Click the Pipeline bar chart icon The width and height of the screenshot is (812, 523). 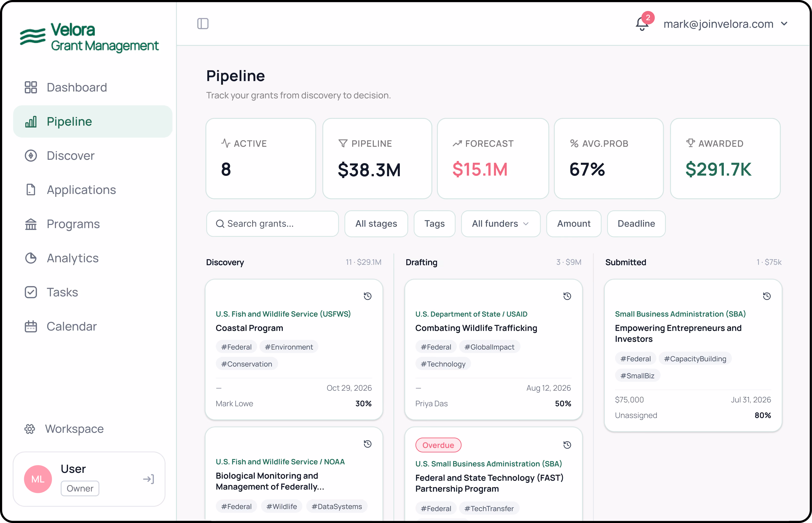pos(31,122)
